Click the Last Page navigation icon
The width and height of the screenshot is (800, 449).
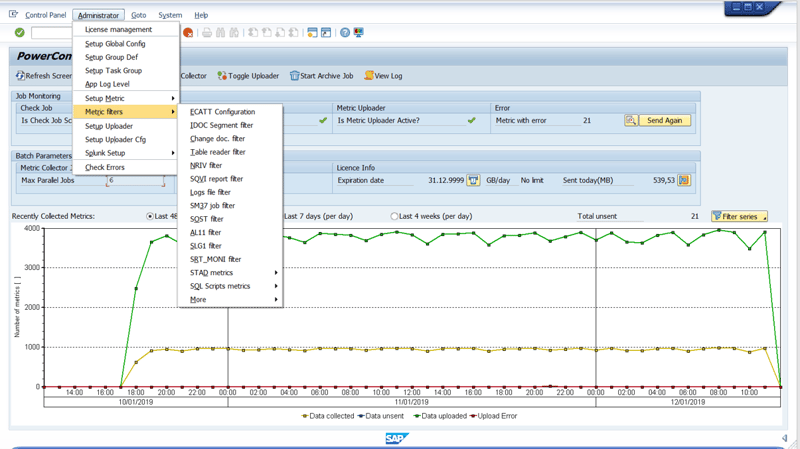[x=293, y=33]
